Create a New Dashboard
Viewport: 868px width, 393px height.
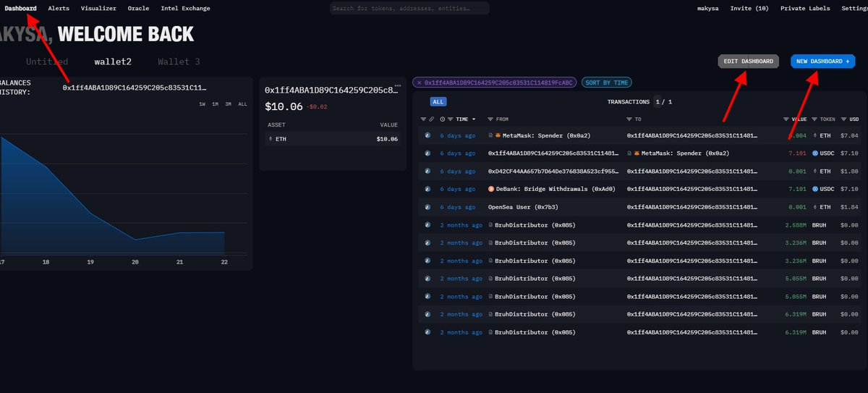(x=822, y=62)
